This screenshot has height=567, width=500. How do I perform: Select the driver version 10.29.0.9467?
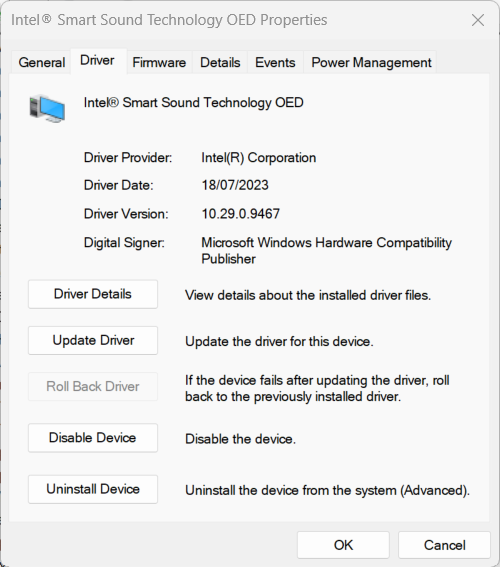pyautogui.click(x=240, y=214)
